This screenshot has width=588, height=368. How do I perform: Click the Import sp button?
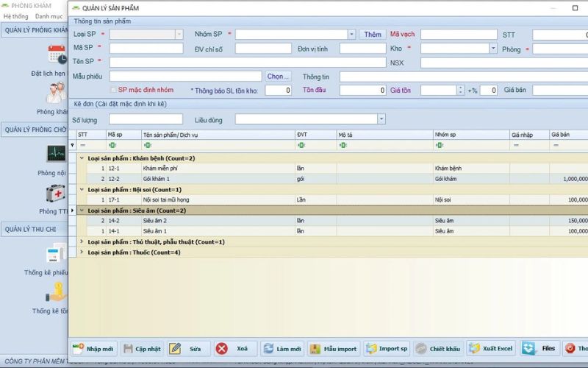coord(387,348)
